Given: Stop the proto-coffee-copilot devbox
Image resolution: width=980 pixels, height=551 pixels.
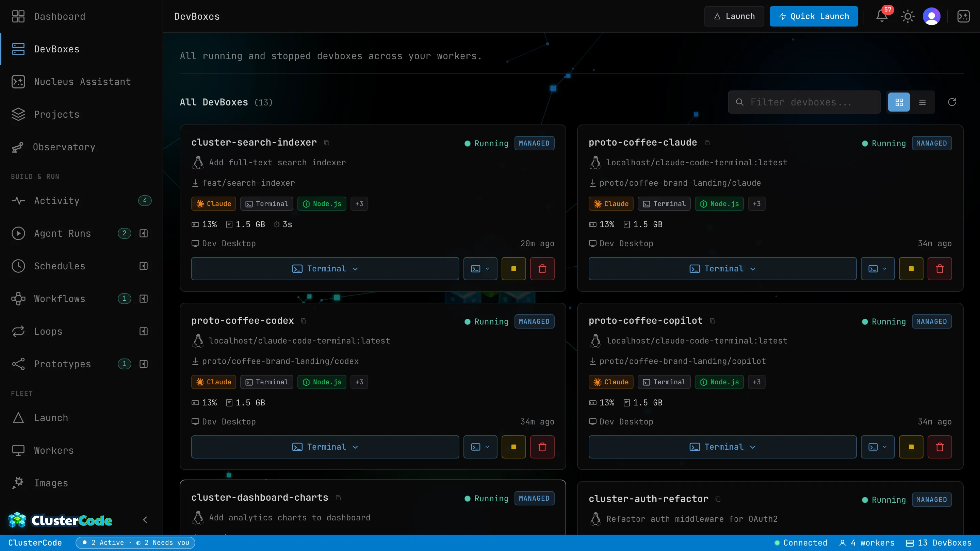Looking at the screenshot, I should tap(911, 447).
